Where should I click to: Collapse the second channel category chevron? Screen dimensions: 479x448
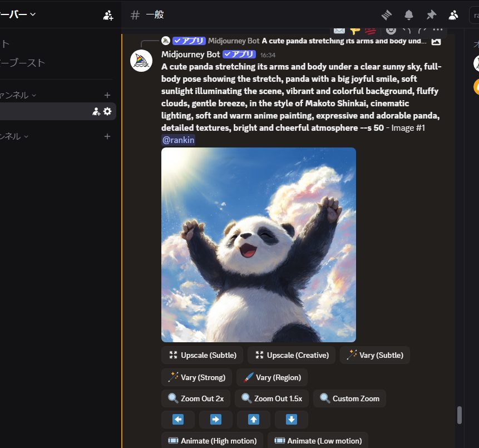[26, 136]
